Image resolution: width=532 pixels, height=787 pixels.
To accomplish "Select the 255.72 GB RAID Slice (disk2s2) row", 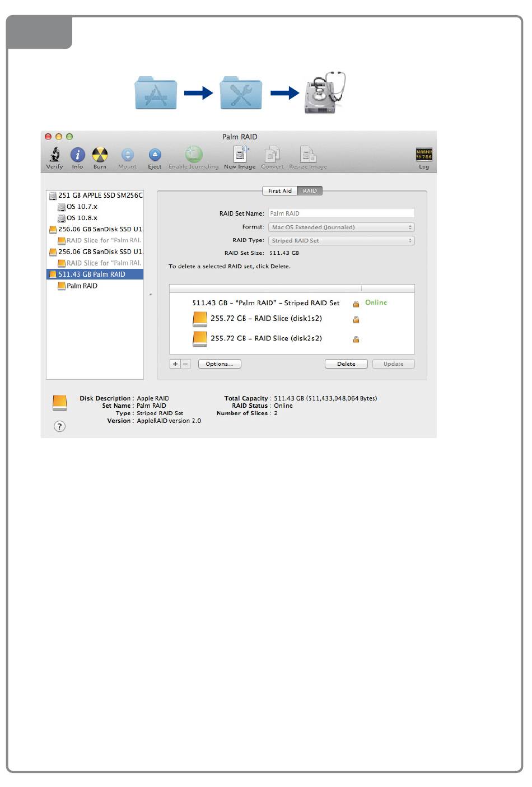I will tap(292, 338).
